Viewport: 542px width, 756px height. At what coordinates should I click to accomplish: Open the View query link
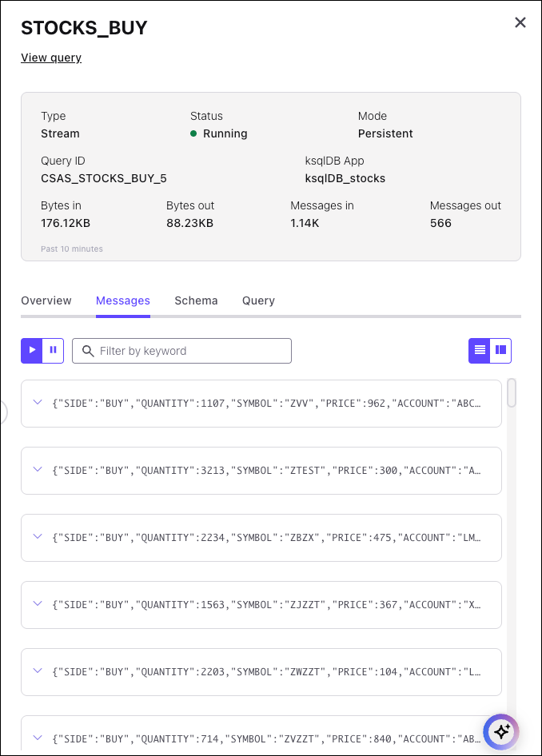coord(51,58)
